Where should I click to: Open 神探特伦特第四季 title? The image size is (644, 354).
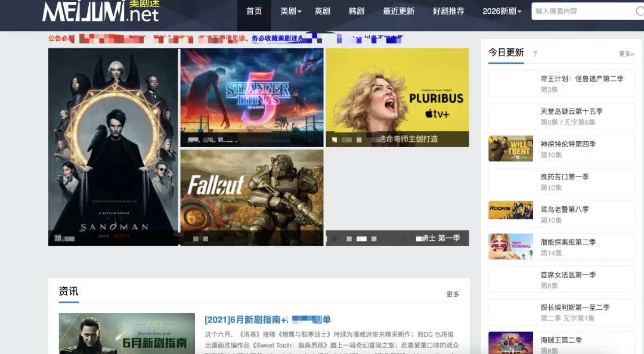tap(568, 144)
